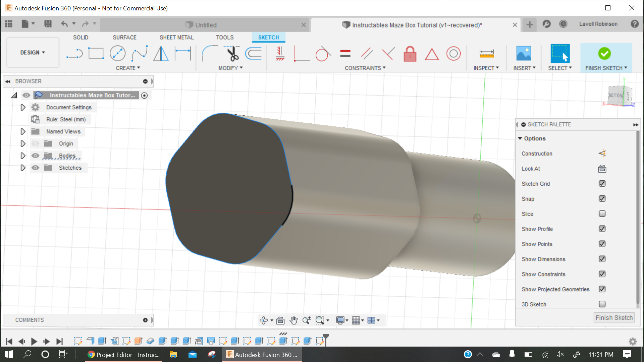Collapse the Options section in palette
Image resolution: width=644 pixels, height=362 pixels.
(x=520, y=138)
